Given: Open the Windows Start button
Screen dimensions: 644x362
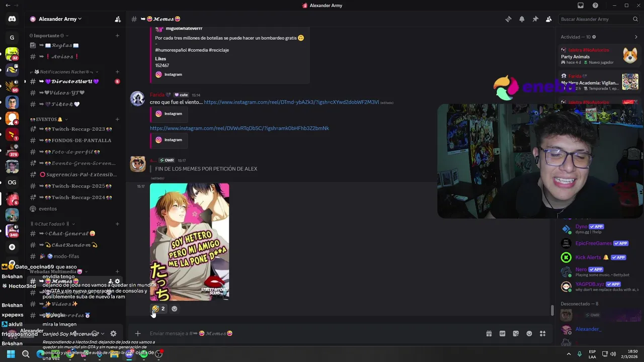Looking at the screenshot, I should click(x=11, y=354).
